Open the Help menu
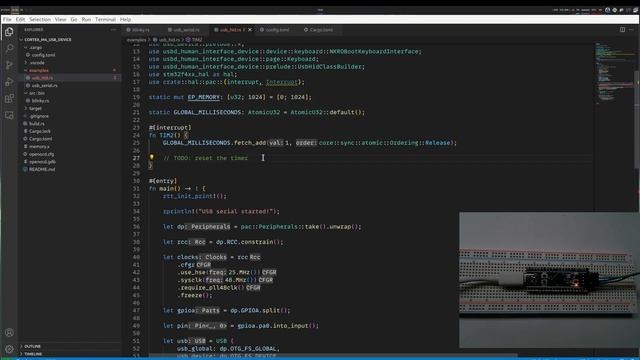Screen dimensions: 640x360 pyautogui.click(x=125, y=19)
